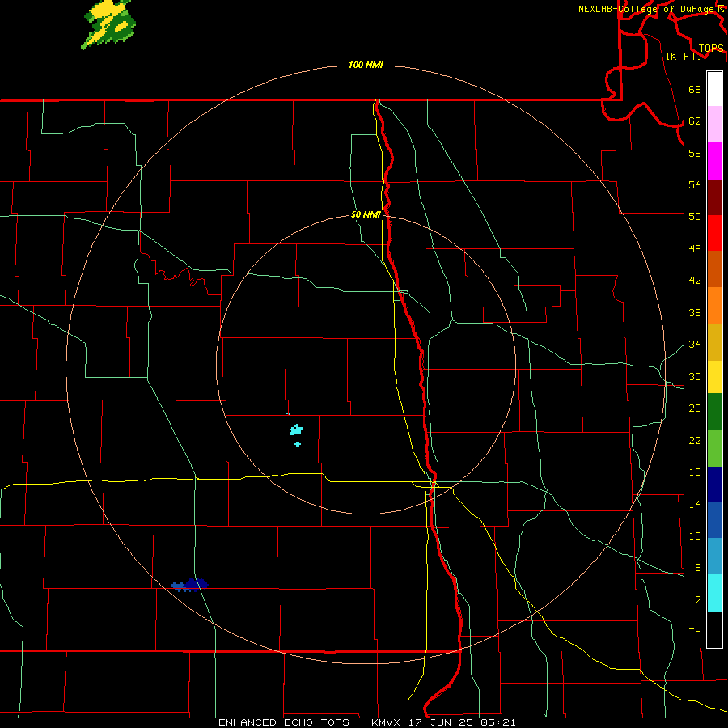Click the '50' legend value
728x728 pixels.
click(695, 216)
